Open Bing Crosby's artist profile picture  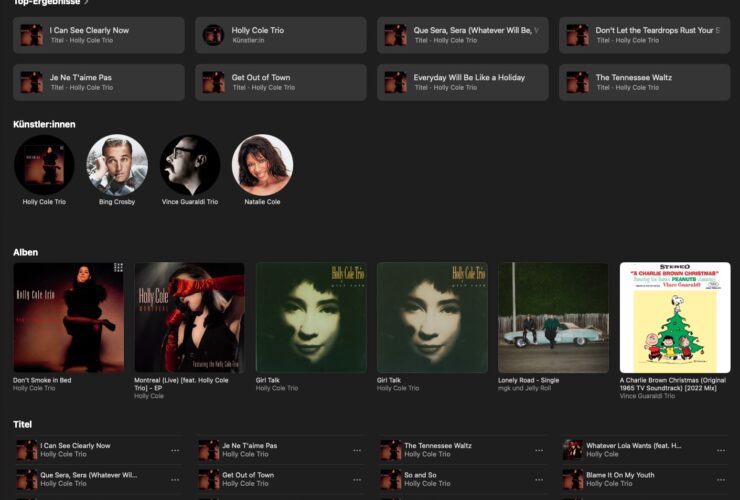point(117,165)
